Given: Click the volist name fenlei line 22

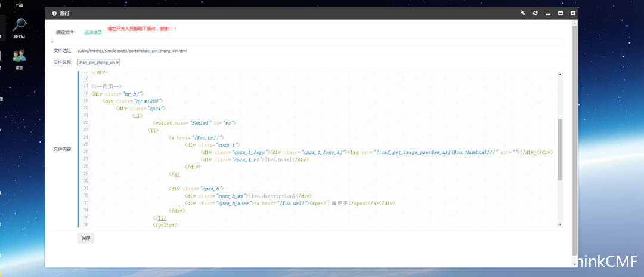Looking at the screenshot, I should 194,123.
